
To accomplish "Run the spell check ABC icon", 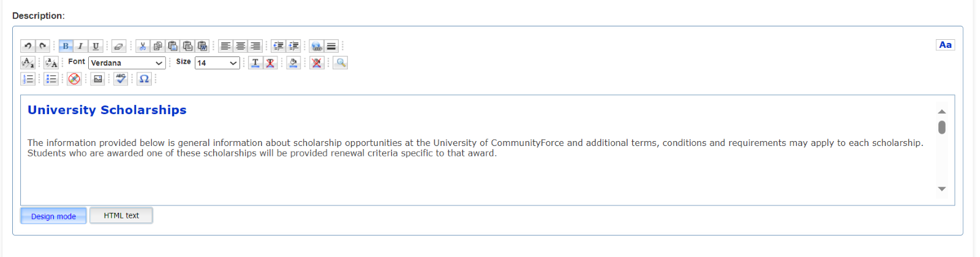I will (121, 79).
